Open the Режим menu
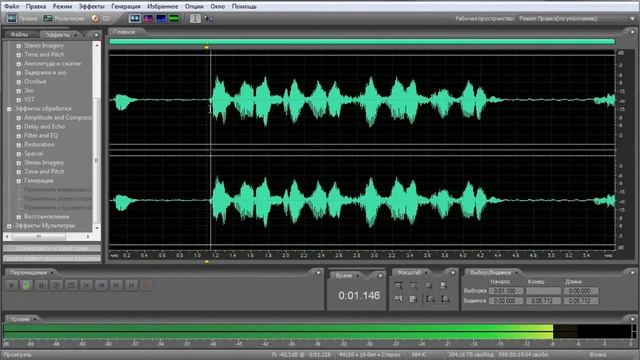 [x=62, y=7]
